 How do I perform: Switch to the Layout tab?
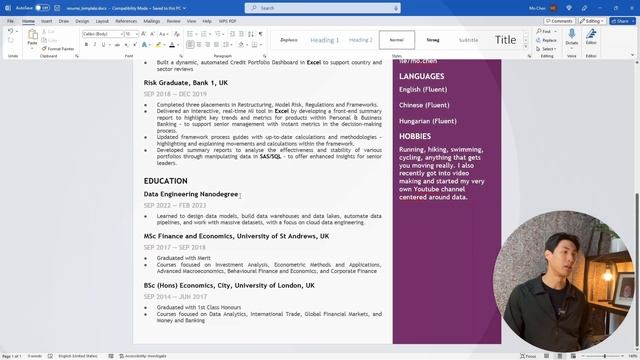[x=102, y=21]
